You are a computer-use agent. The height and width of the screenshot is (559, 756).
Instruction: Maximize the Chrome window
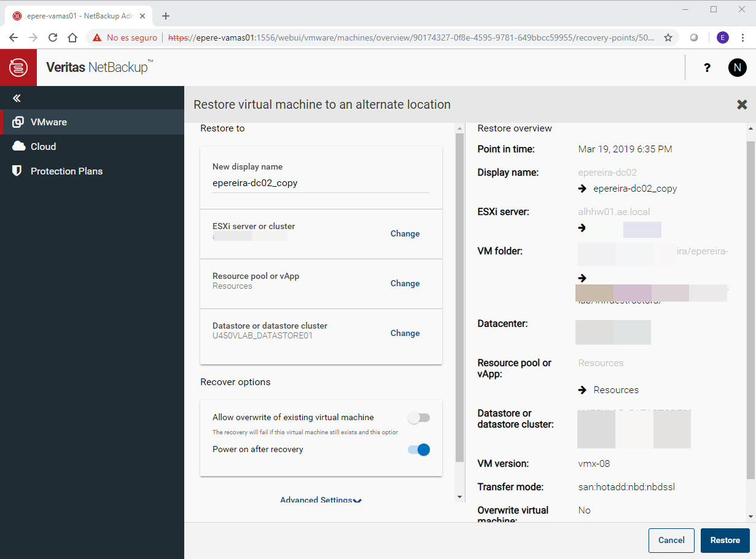714,9
